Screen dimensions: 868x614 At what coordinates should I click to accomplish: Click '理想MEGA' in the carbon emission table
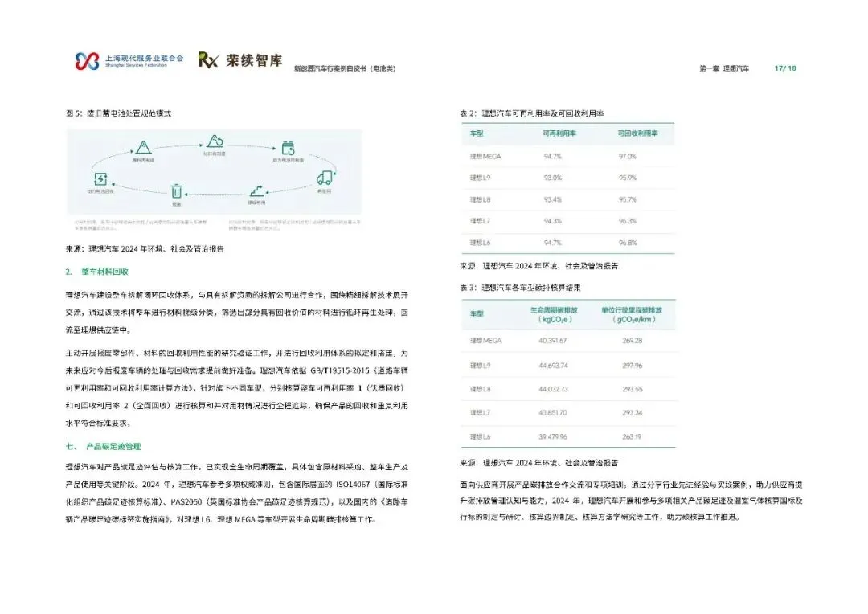pos(485,341)
